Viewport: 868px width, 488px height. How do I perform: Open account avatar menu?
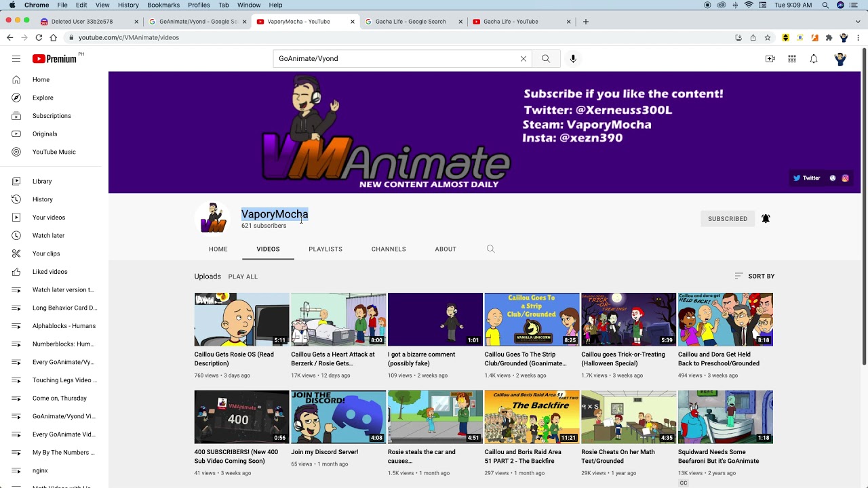pos(840,59)
